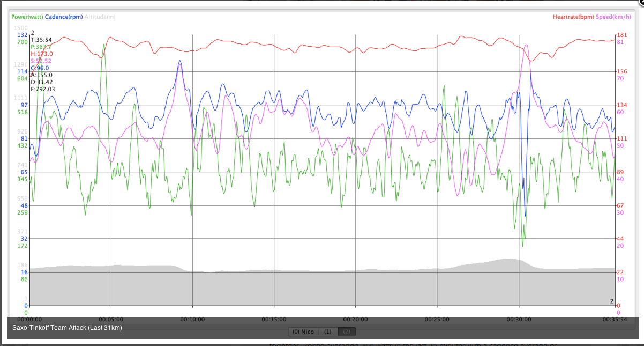The width and height of the screenshot is (644, 346).
Task: Click the T:35:54 readout in data overlay
Action: (x=41, y=40)
